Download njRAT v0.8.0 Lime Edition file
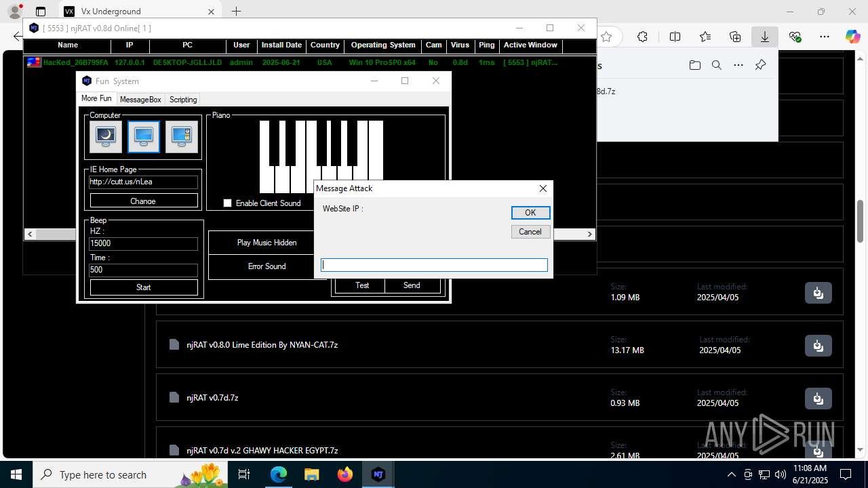 point(818,345)
